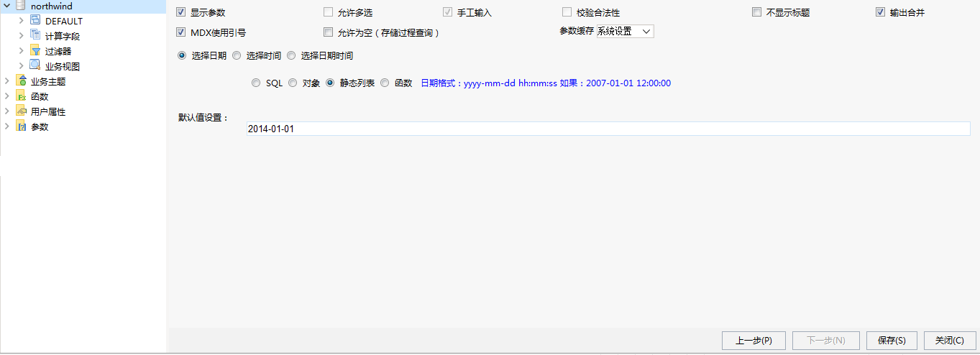Click the 关闭(C) button
The width and height of the screenshot is (980, 355).
(x=950, y=341)
